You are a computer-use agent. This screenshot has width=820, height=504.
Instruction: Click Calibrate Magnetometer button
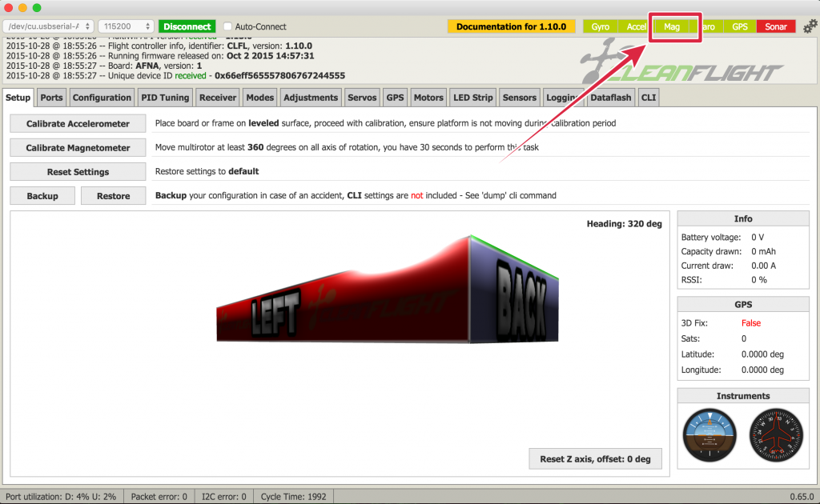coord(78,148)
